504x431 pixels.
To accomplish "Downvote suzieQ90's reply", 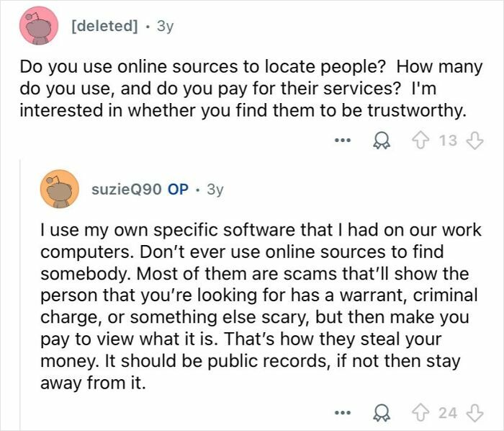I will [474, 413].
